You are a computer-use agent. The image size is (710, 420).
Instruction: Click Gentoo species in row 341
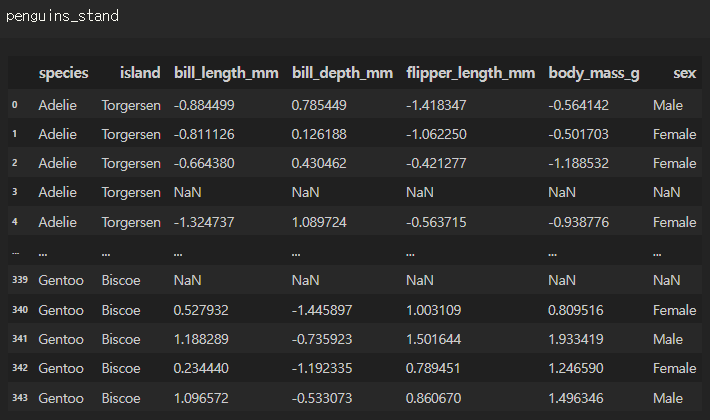61,339
